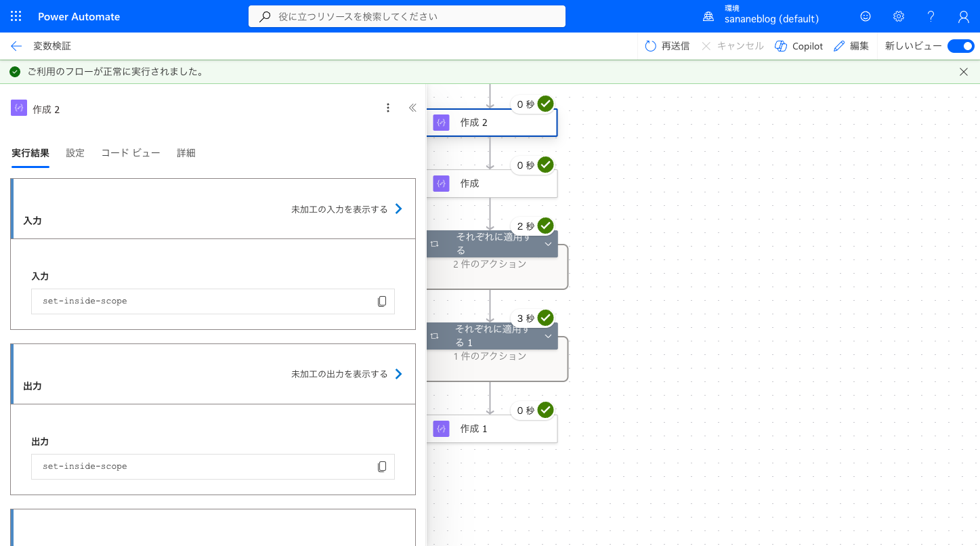This screenshot has width=980, height=546.
Task: Switch to the 設定 tab
Action: pyautogui.click(x=75, y=153)
